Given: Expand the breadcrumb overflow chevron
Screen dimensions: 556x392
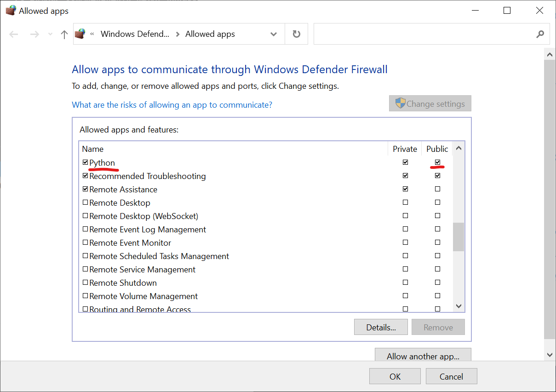Looking at the screenshot, I should click(92, 34).
